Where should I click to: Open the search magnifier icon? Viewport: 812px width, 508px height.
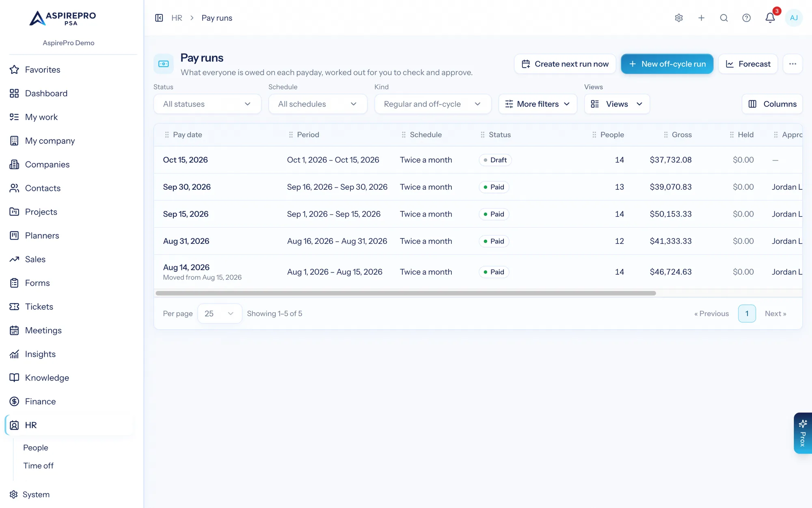724,18
